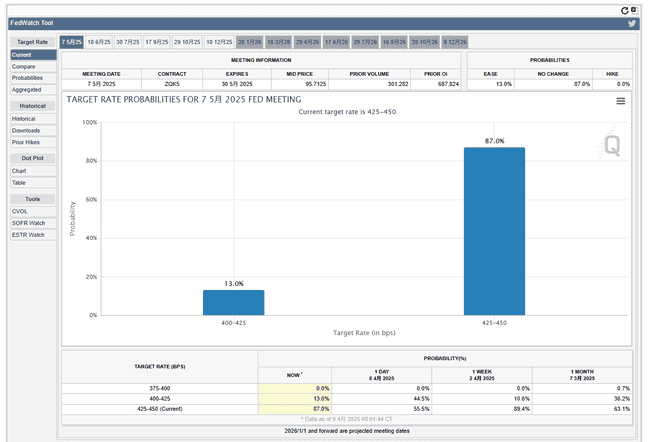Image resolution: width=650 pixels, height=442 pixels.
Task: Open Probabilities in the Target Rate section
Action: click(27, 78)
